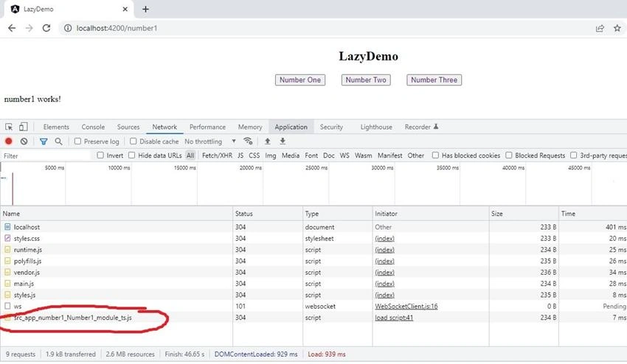Open network search with the magnifier icon
Viewport: 627px width, 364px height.
point(58,141)
